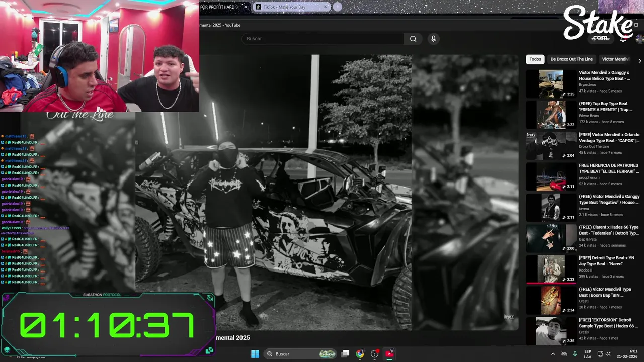Open Google Chrome from the taskbar
The height and width of the screenshot is (362, 644).
click(x=360, y=354)
